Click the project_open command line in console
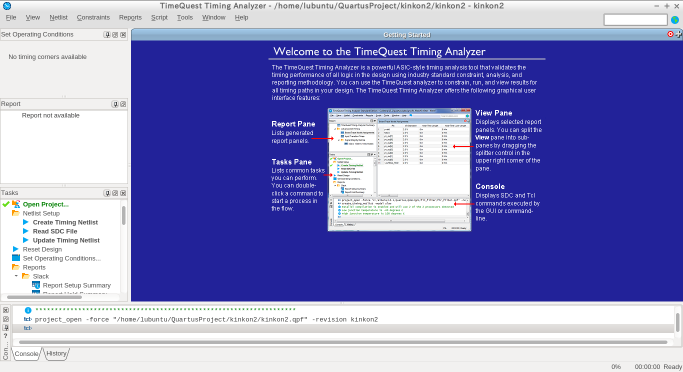 (206, 319)
